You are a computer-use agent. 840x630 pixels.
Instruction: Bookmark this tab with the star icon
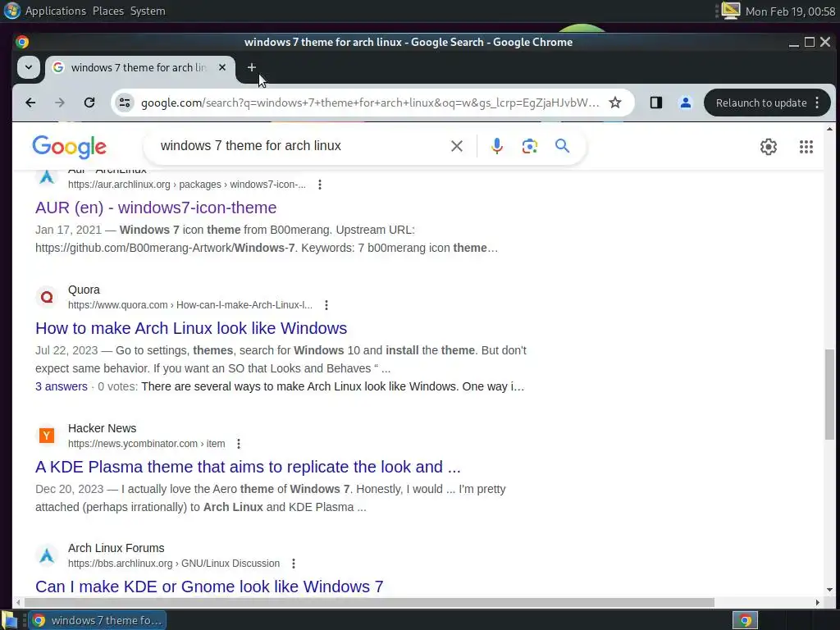pyautogui.click(x=615, y=103)
